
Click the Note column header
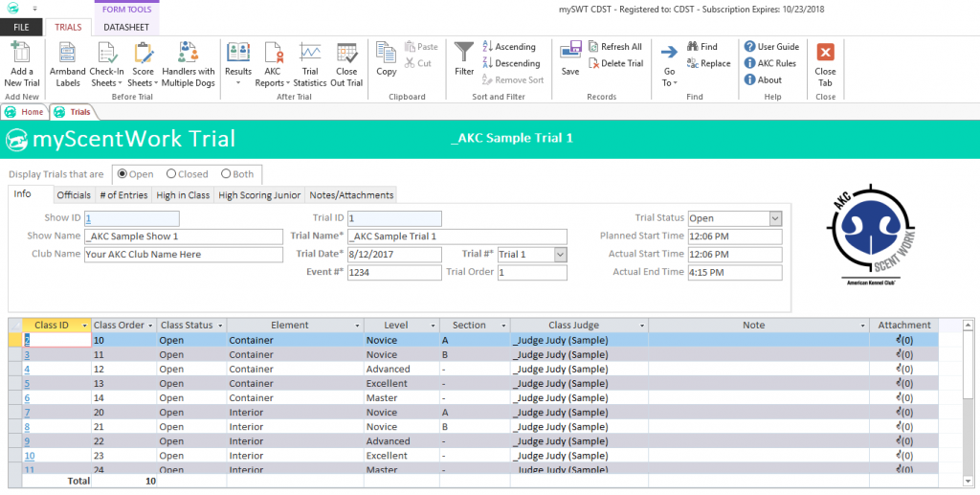click(758, 325)
